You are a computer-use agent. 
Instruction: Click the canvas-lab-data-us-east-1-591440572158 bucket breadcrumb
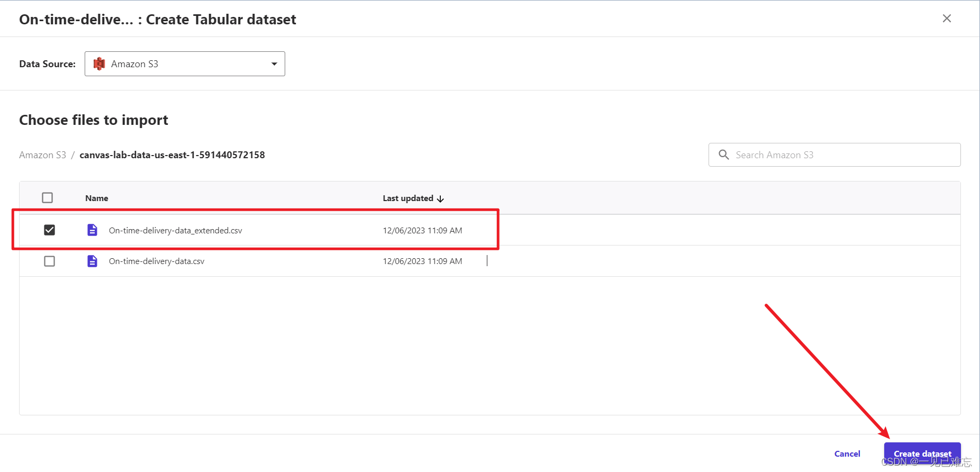click(x=172, y=155)
